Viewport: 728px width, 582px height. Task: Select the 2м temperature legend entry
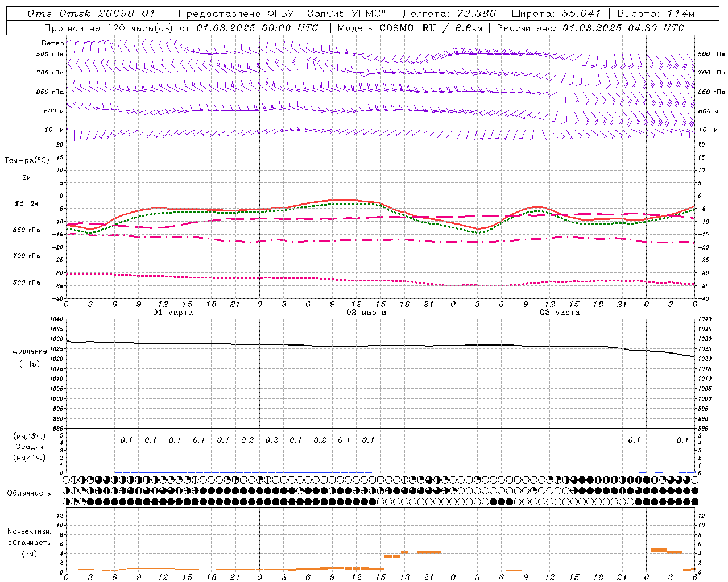coord(27,177)
